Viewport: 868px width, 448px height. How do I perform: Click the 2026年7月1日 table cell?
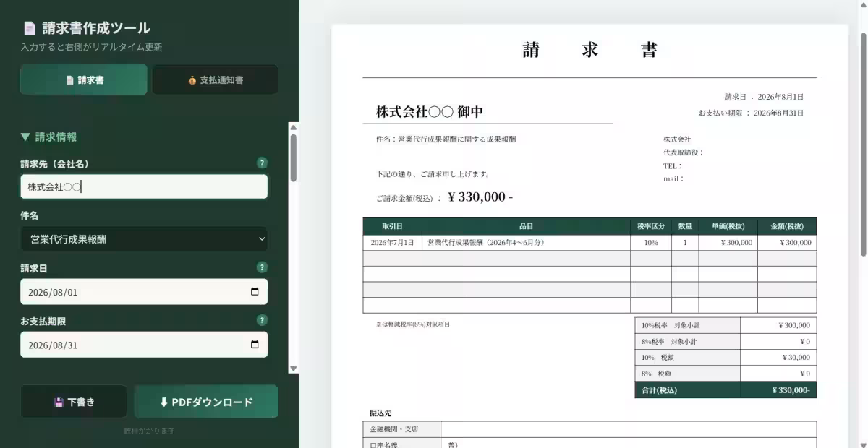coord(392,243)
